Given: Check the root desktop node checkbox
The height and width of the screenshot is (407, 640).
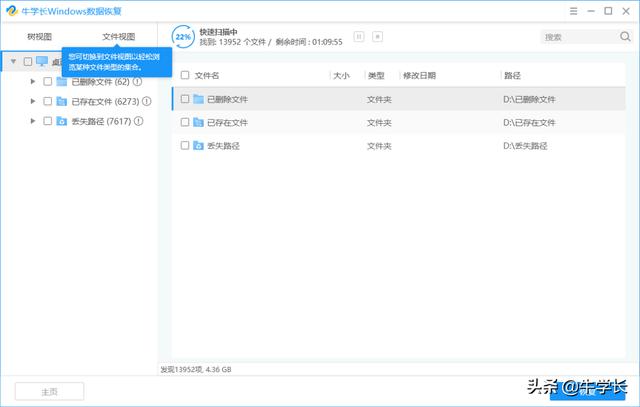Looking at the screenshot, I should [x=28, y=62].
